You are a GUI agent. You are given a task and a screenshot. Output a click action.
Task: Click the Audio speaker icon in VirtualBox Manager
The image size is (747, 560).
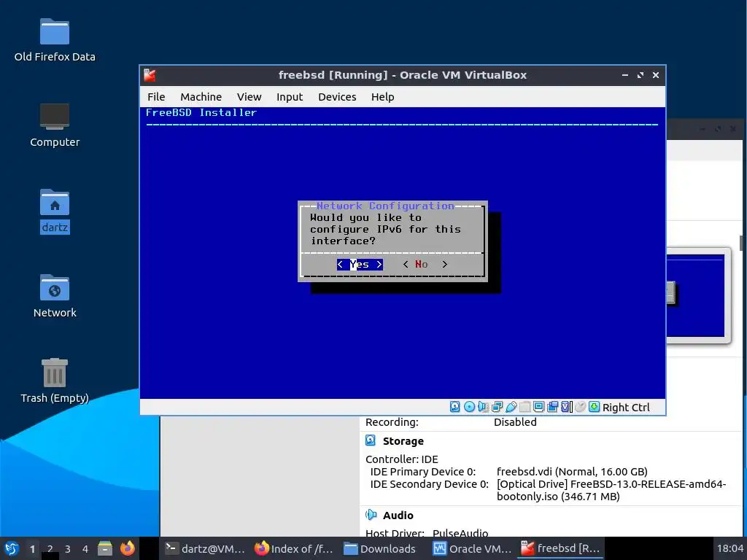click(371, 515)
